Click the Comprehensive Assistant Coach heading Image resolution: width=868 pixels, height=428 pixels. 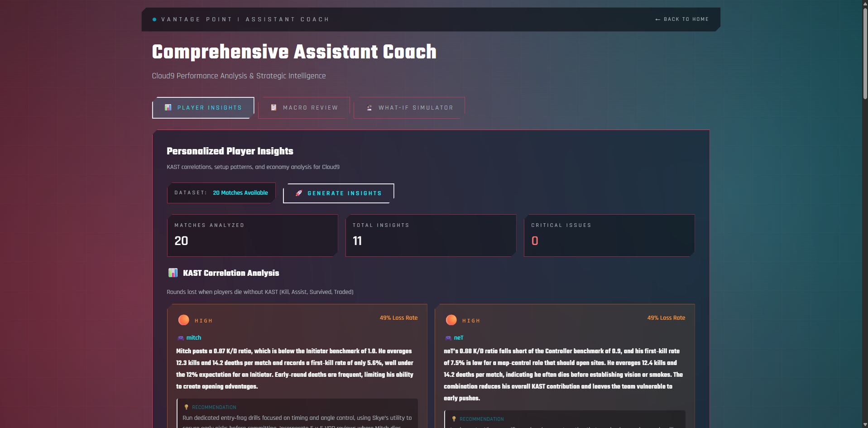294,52
